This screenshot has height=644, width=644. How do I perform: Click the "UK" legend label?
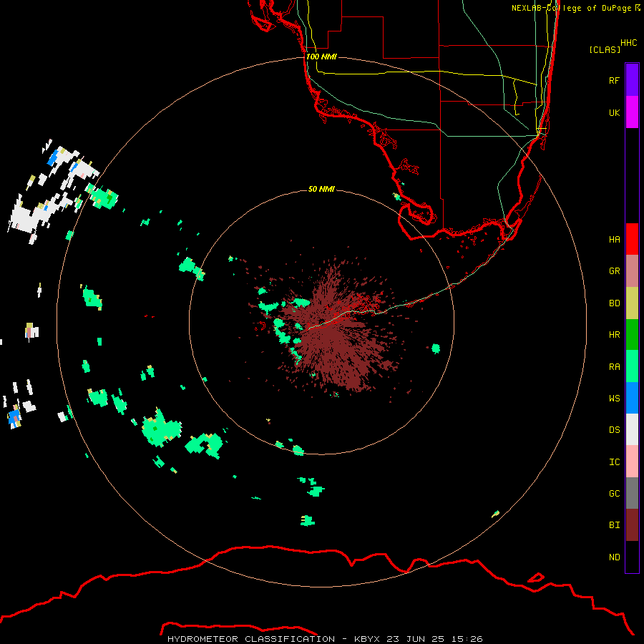coord(614,112)
